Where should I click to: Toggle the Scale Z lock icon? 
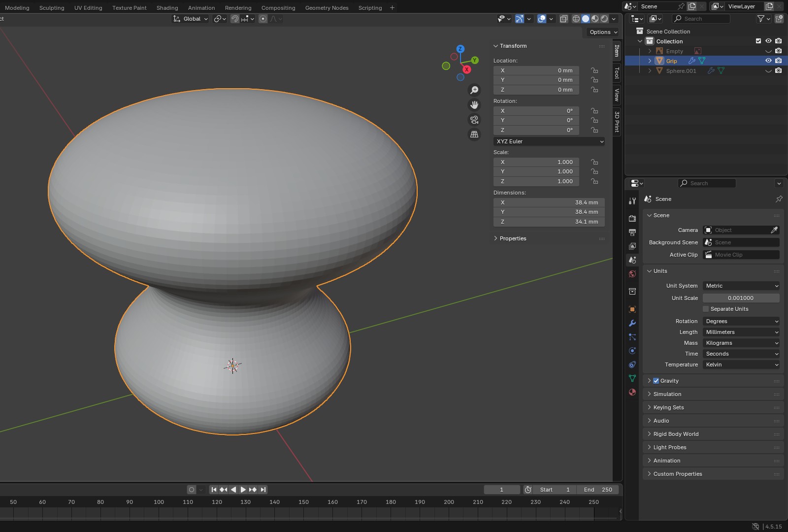click(x=594, y=181)
